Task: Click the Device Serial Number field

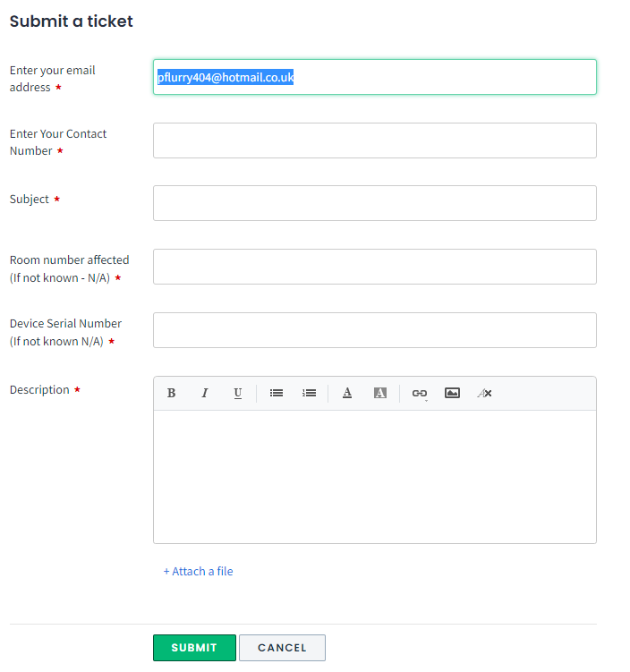Action: point(375,330)
